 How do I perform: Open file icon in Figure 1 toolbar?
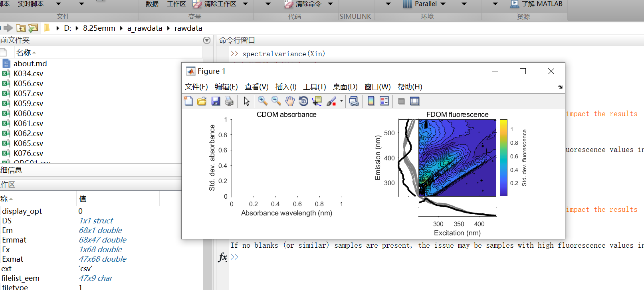point(202,101)
